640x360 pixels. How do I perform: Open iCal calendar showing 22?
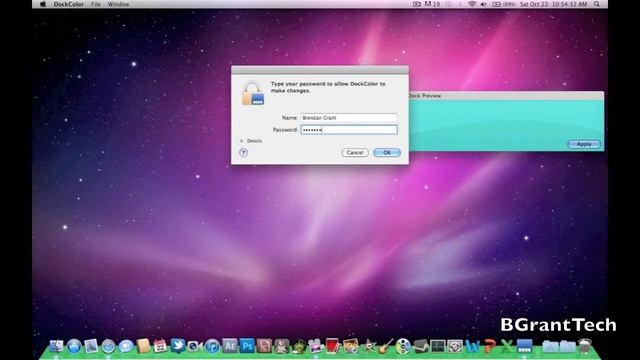[x=160, y=346]
